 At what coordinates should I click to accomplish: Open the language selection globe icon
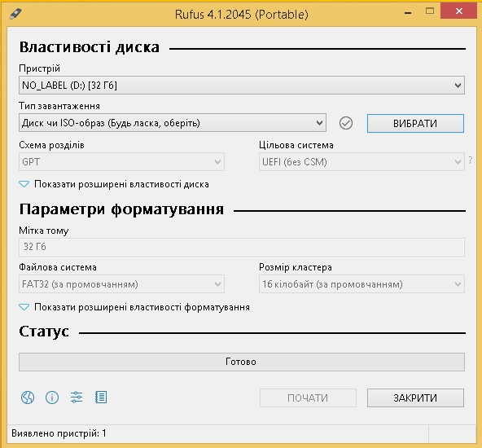click(x=28, y=397)
